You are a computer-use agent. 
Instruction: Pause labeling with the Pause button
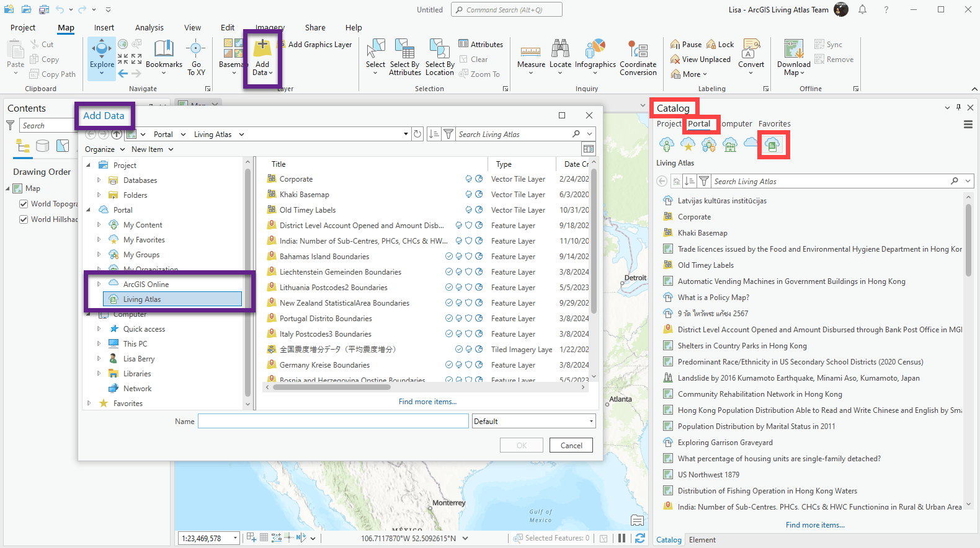(x=686, y=44)
